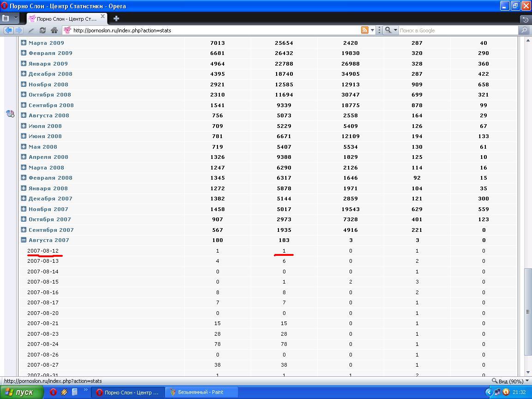Click the Opera logo in title bar
Screen dimensions: 532x399
(4, 6)
